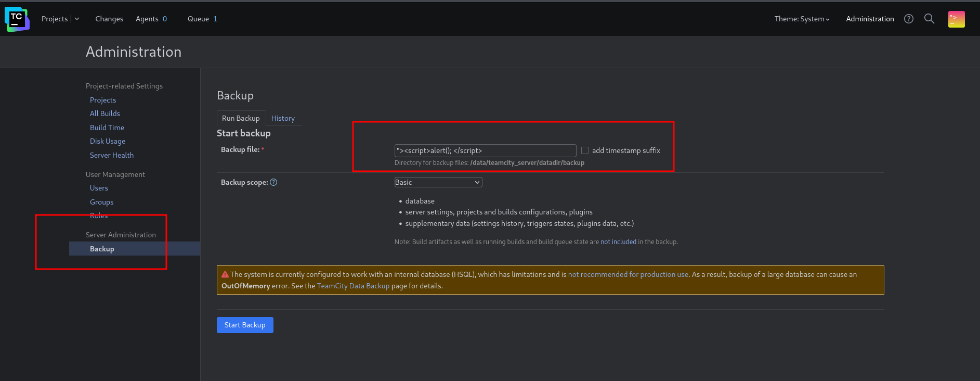
Task: Click the Backup scope help icon
Action: point(273,182)
